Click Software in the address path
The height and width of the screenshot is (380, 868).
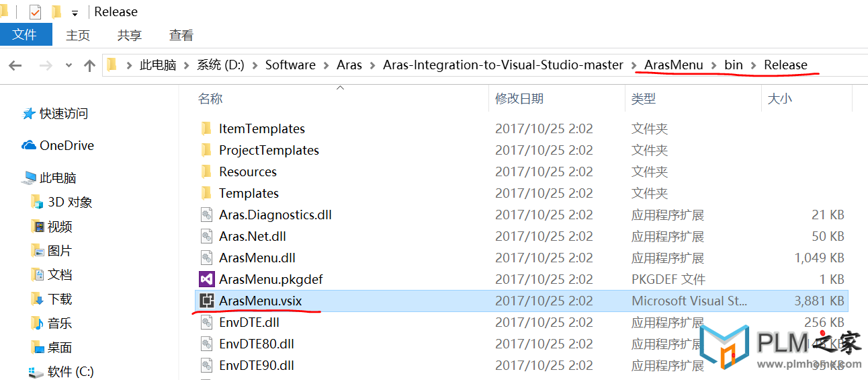(x=290, y=65)
